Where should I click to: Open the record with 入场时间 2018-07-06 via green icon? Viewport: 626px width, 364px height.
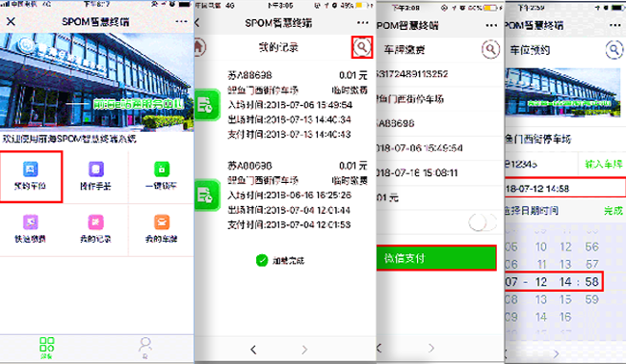coord(207,105)
